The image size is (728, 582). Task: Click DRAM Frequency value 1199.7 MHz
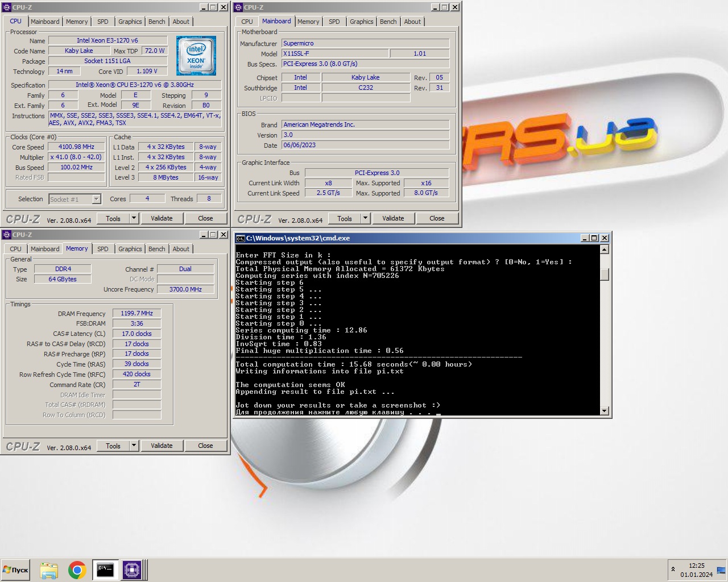click(x=136, y=313)
